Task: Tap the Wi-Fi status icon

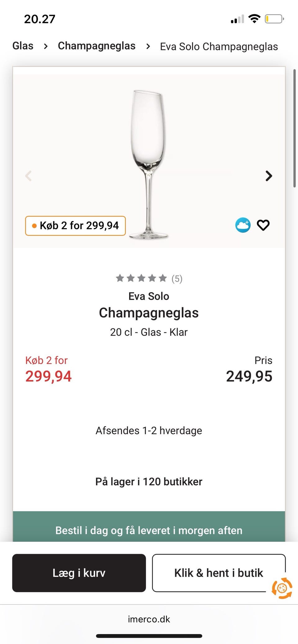Action: [x=255, y=19]
